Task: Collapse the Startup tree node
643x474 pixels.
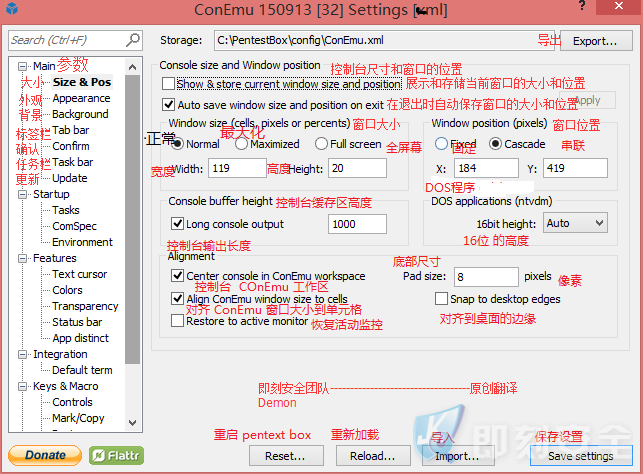Action: point(23,194)
